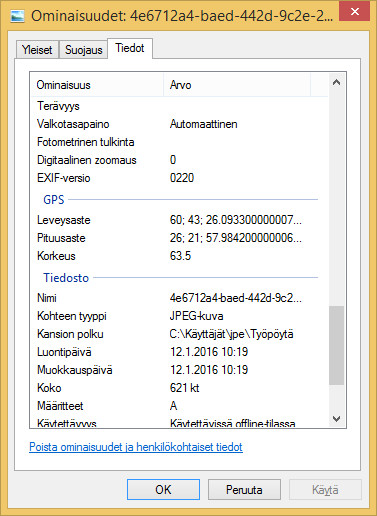Click the EXIF value 0220
Image resolution: width=377 pixels, height=516 pixels.
pos(182,178)
